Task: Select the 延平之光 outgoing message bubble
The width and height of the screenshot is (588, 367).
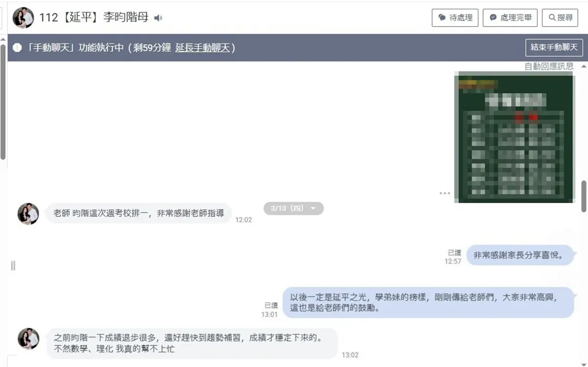Action: point(428,302)
